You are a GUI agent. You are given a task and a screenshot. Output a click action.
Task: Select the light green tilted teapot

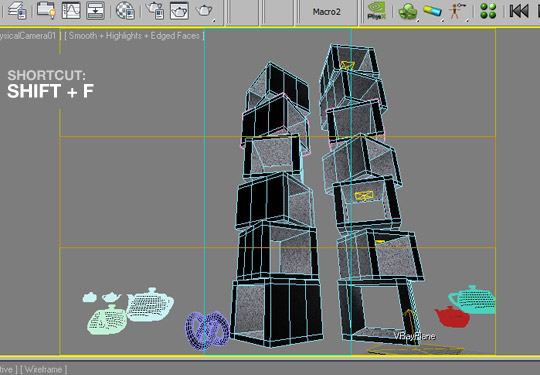107,320
